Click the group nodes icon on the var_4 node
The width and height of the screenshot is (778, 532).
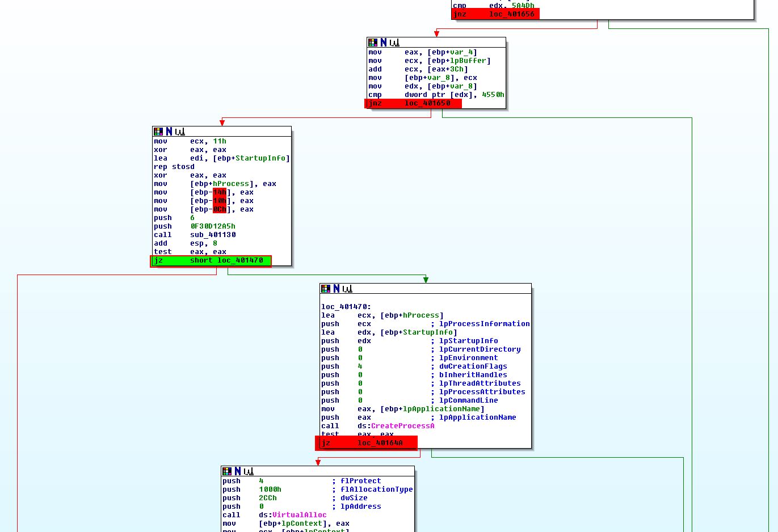[x=394, y=43]
